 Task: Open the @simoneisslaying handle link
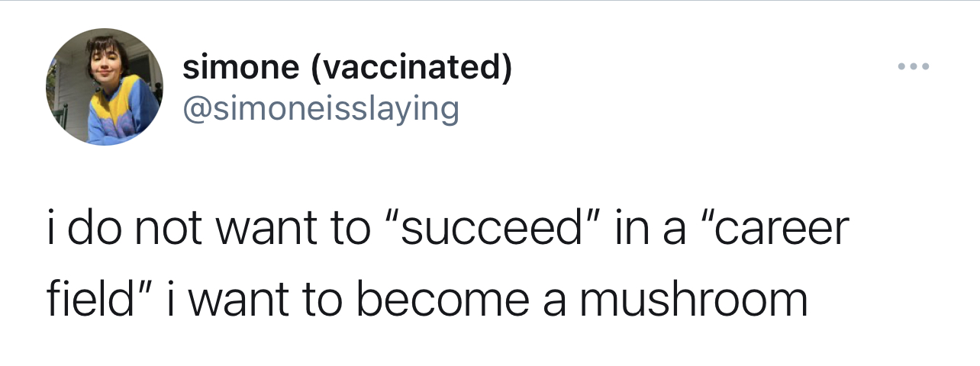tap(321, 109)
